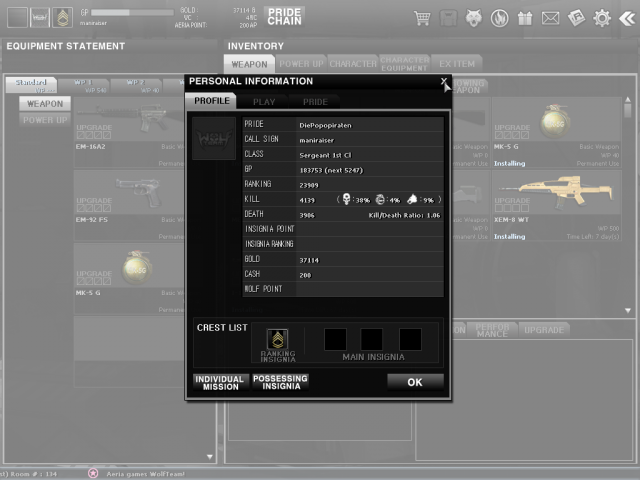Select the PROFILE tab
Viewport: 640px width, 480px height.
[x=211, y=101]
